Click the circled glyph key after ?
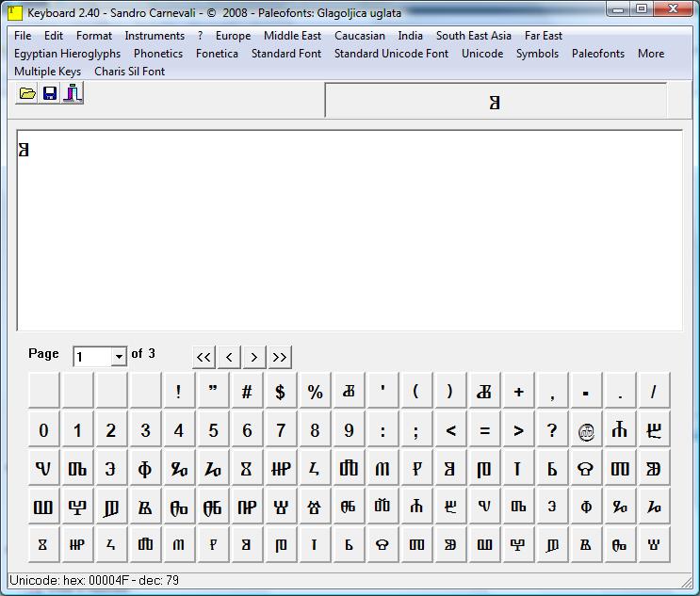 tap(586, 430)
